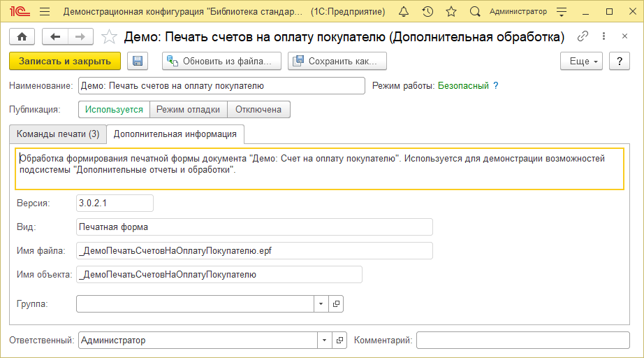Set publication to 'Используется'

(114, 110)
